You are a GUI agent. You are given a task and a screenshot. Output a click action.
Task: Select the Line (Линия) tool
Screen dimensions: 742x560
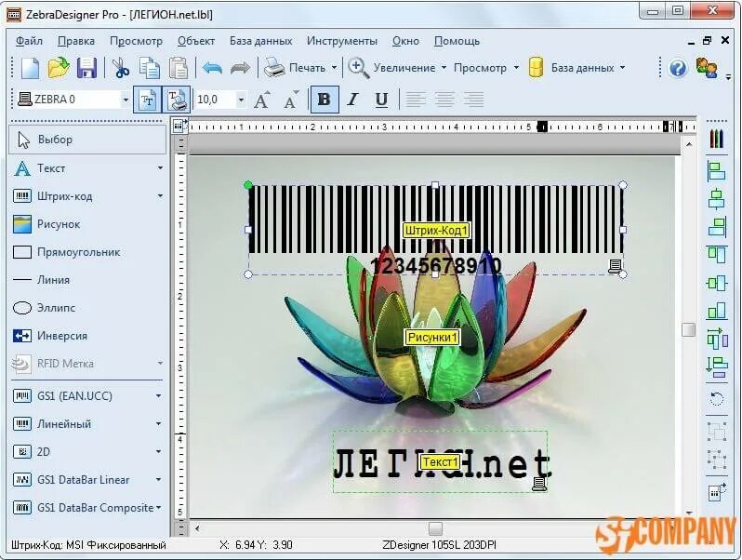(x=42, y=280)
